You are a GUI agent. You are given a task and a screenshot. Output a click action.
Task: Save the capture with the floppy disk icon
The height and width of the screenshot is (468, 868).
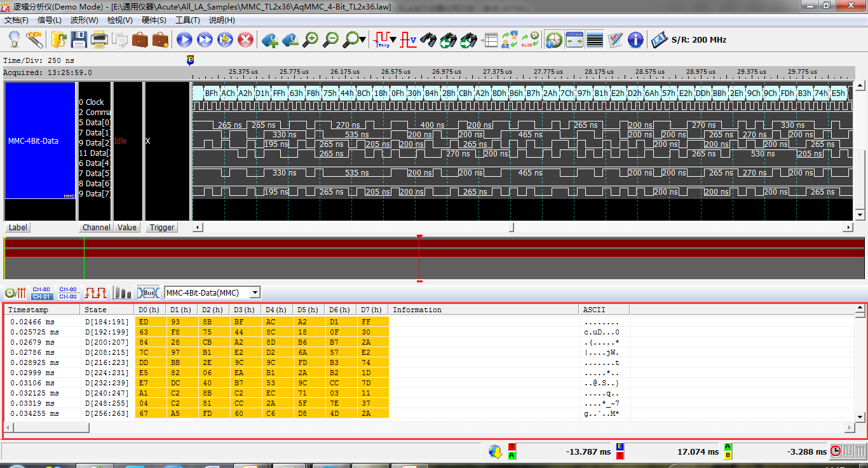pyautogui.click(x=79, y=39)
